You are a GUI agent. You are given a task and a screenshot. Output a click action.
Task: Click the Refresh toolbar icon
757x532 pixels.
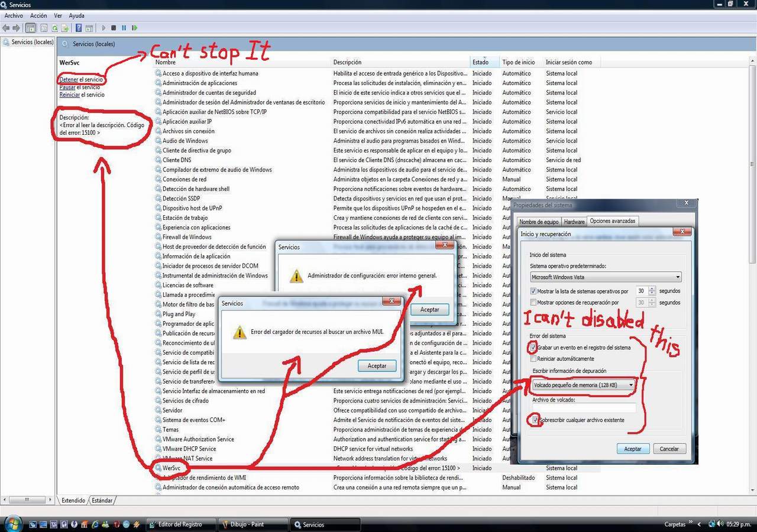(x=55, y=28)
